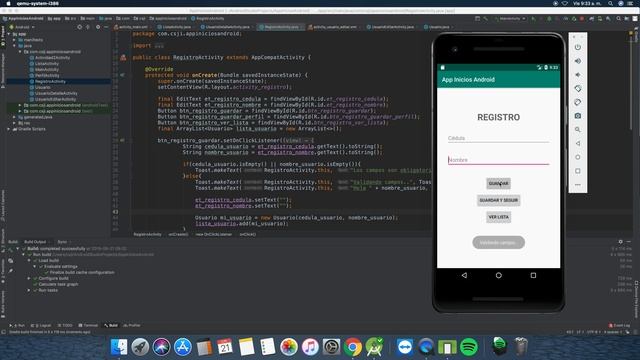Viewport: 640px width, 360px height.
Task: Click scroll-from-source target icon in project panel
Action: coord(80,27)
